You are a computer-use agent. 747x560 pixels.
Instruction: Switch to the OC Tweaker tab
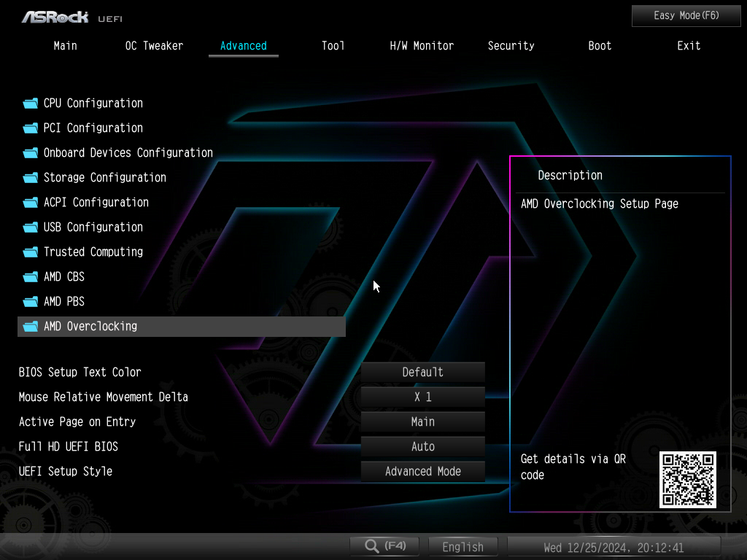pyautogui.click(x=154, y=46)
